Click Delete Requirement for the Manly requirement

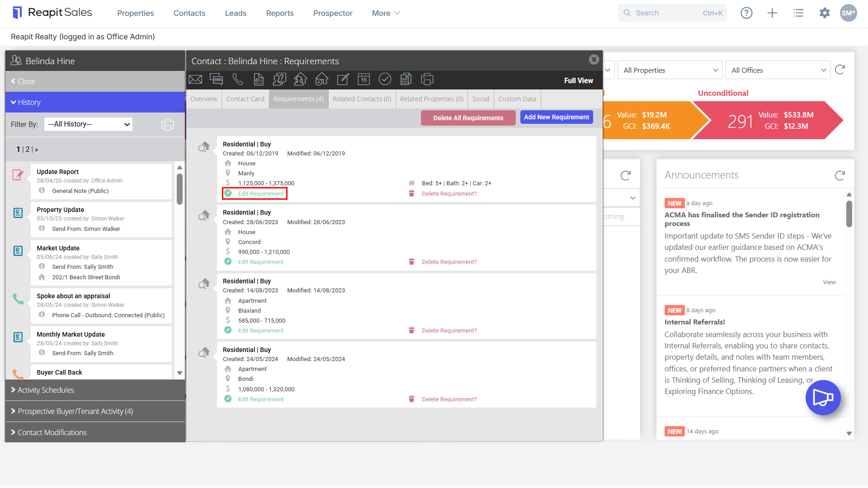[x=449, y=193]
